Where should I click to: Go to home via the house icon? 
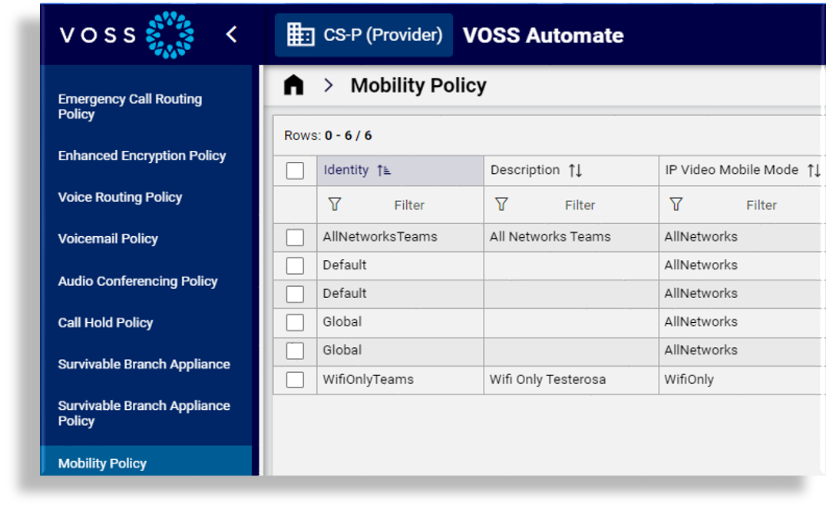click(x=294, y=85)
